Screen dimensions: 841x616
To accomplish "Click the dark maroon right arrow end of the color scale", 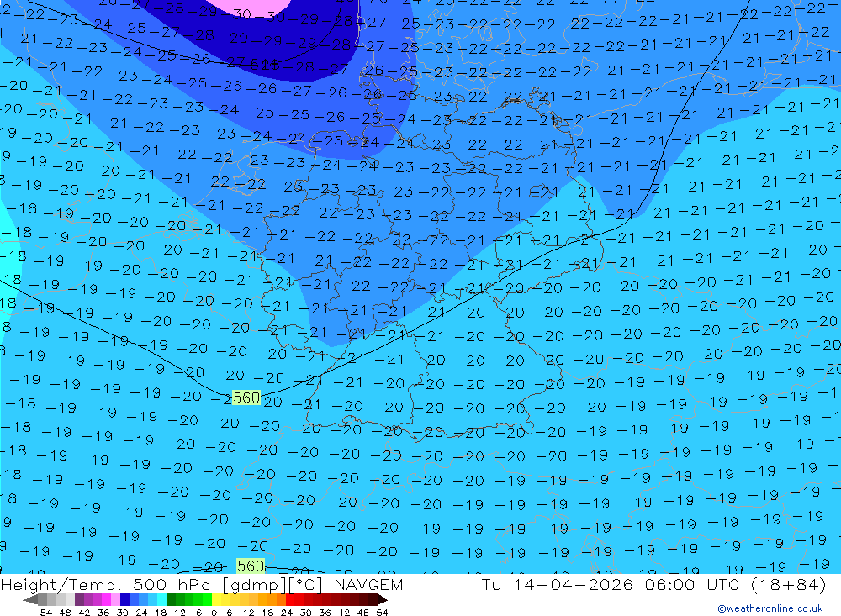I will coord(382,599).
